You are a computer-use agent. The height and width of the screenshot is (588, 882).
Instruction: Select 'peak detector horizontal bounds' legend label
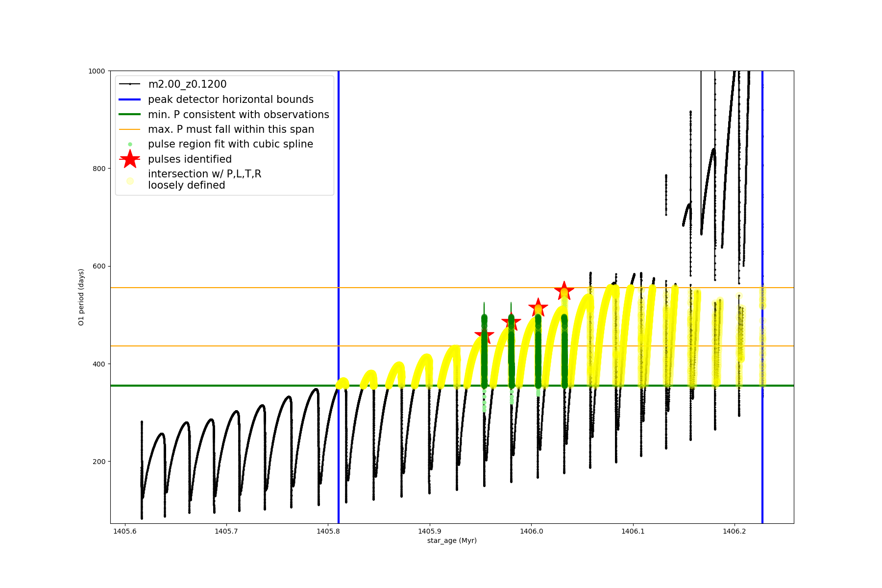point(231,99)
